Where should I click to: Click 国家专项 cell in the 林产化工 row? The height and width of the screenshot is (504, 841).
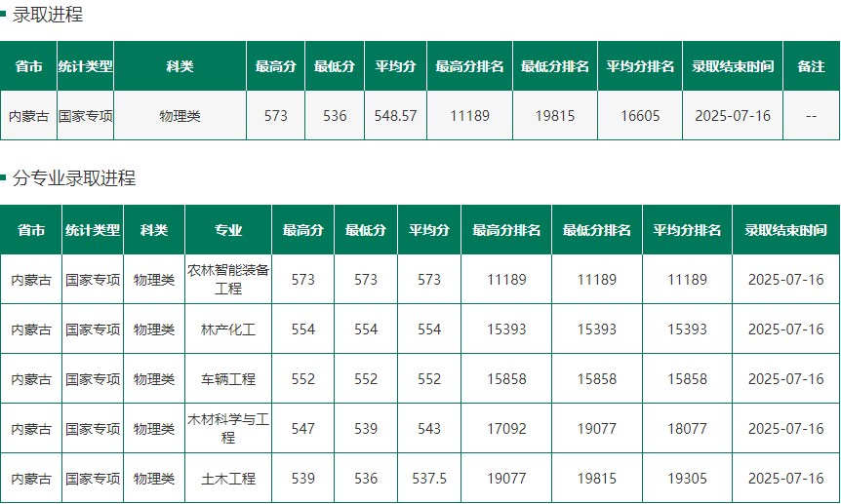[93, 330]
